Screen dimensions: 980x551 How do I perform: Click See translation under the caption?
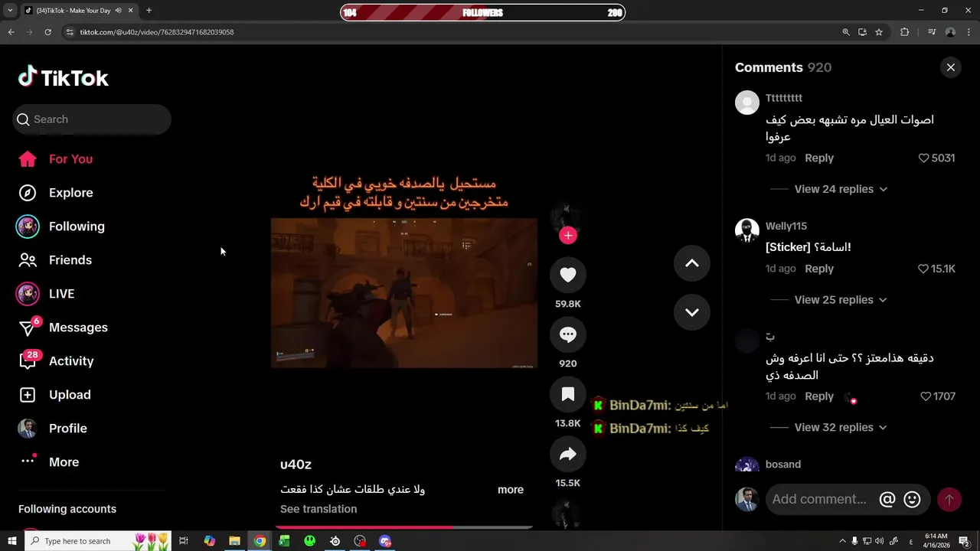point(318,509)
